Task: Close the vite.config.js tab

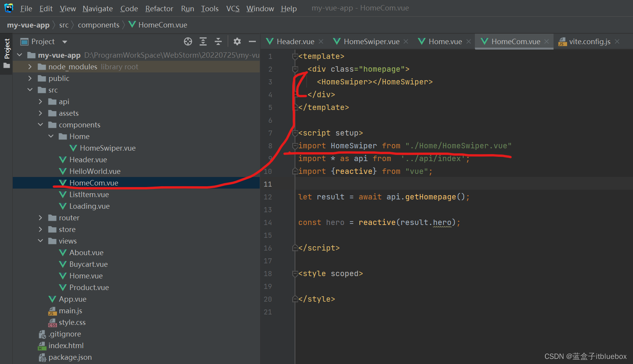Action: [617, 41]
